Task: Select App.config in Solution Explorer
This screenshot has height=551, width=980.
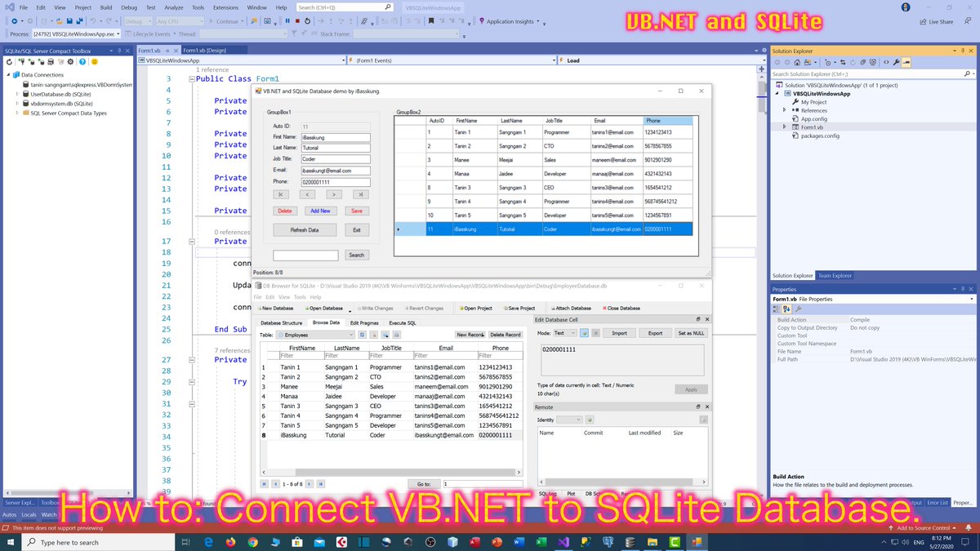Action: (815, 118)
